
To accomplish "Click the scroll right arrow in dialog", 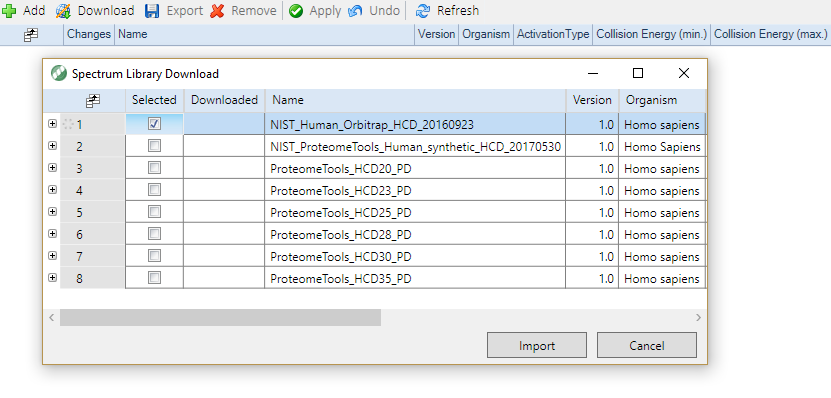I will point(698,317).
